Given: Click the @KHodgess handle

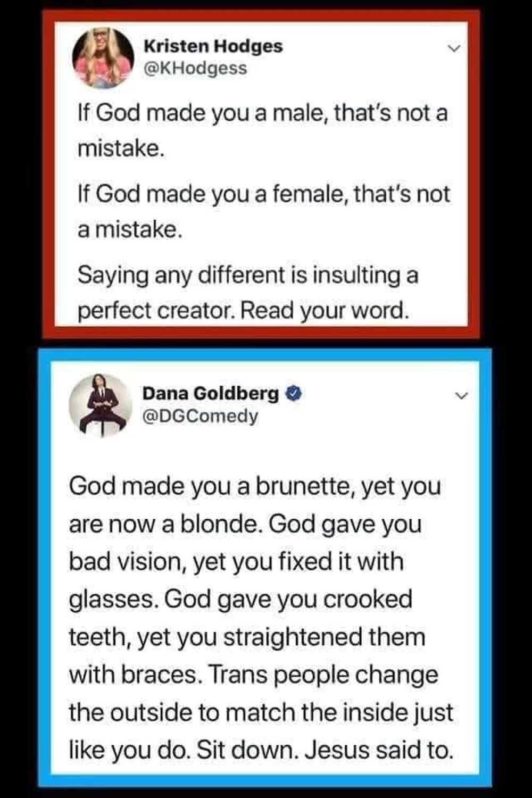Looking at the screenshot, I should click(195, 69).
